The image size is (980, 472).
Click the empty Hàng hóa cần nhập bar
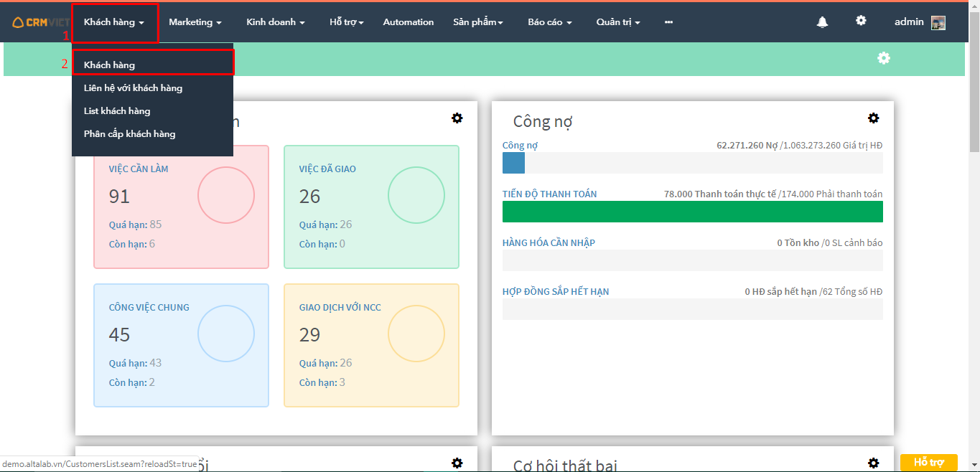(x=693, y=260)
